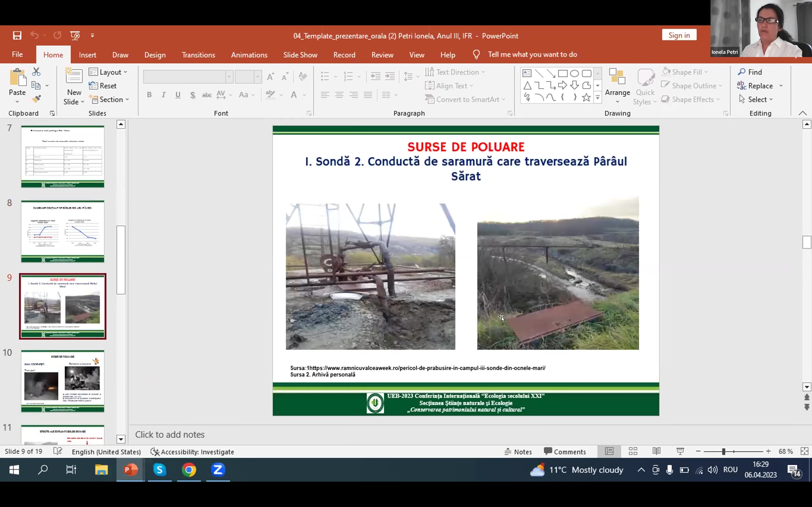The image size is (812, 507).
Task: Click the Cut scissors icon
Action: [36, 72]
